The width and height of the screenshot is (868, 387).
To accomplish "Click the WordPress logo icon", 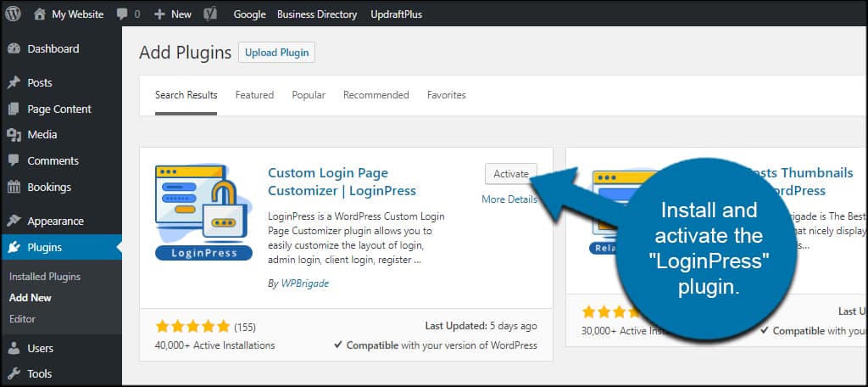I will point(13,14).
